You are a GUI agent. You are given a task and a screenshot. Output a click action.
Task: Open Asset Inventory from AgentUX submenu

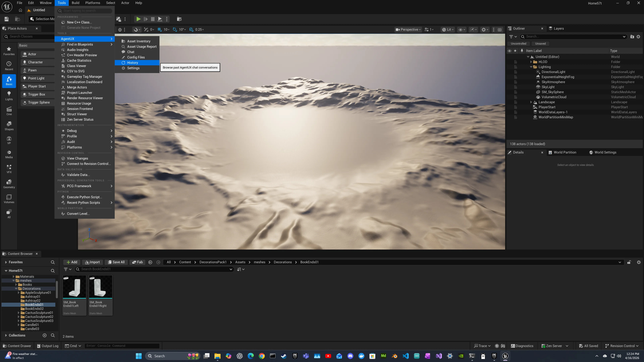[x=137, y=41]
